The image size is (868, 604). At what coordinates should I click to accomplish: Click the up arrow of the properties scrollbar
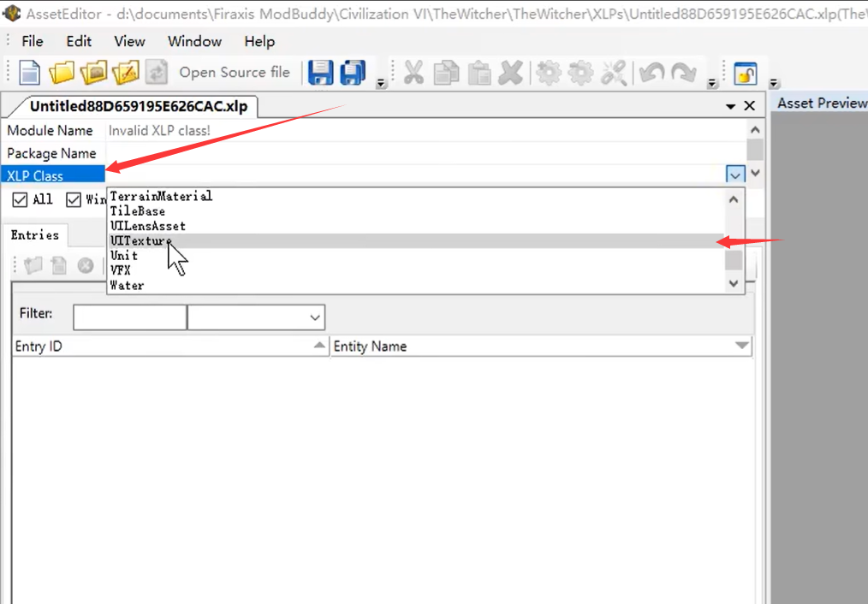pyautogui.click(x=755, y=130)
